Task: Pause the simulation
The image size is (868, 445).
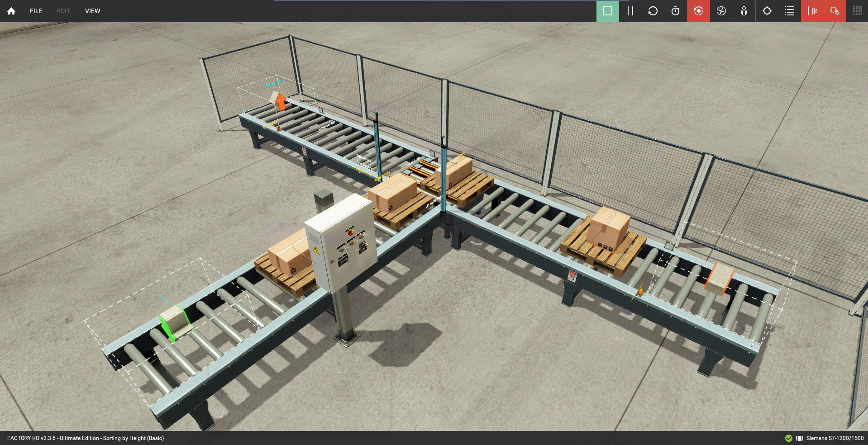Action: tap(630, 11)
